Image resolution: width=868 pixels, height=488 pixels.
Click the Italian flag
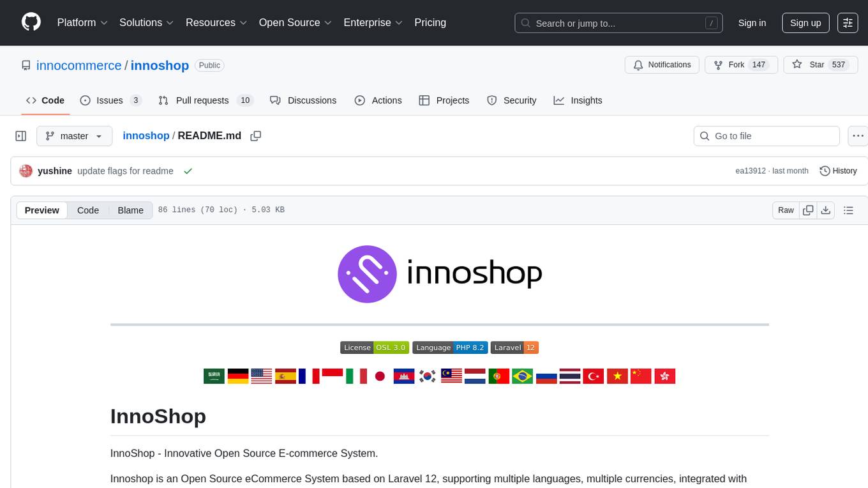[356, 376]
